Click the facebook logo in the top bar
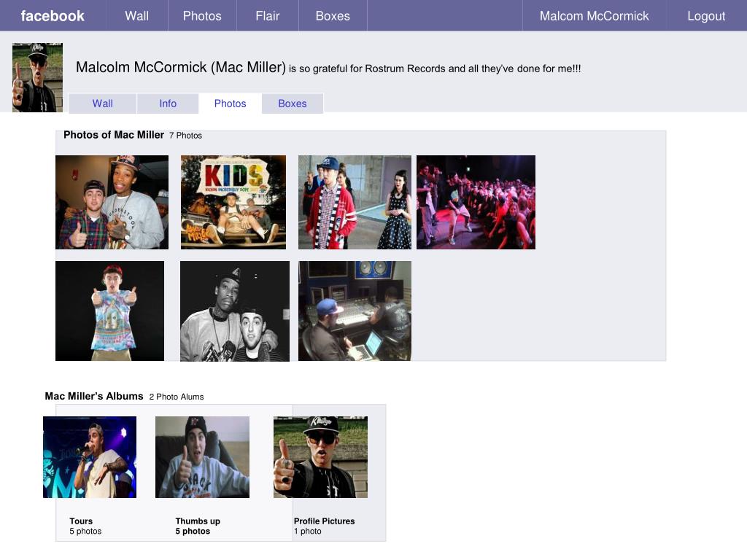 53,16
